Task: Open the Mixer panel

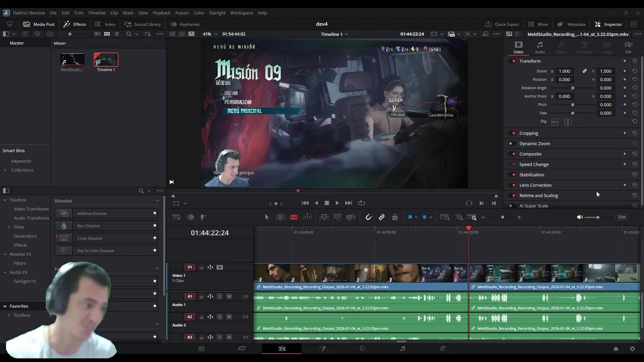Action: (538, 24)
